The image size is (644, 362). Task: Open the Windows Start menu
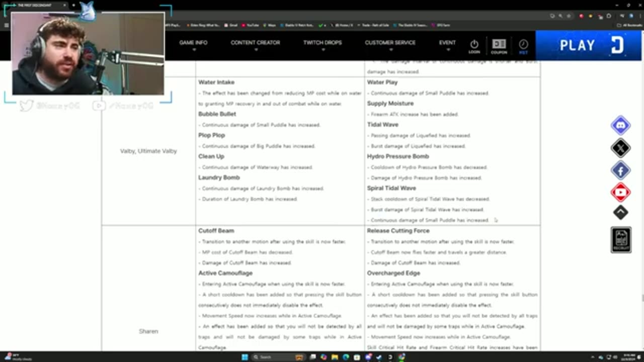coord(245,357)
